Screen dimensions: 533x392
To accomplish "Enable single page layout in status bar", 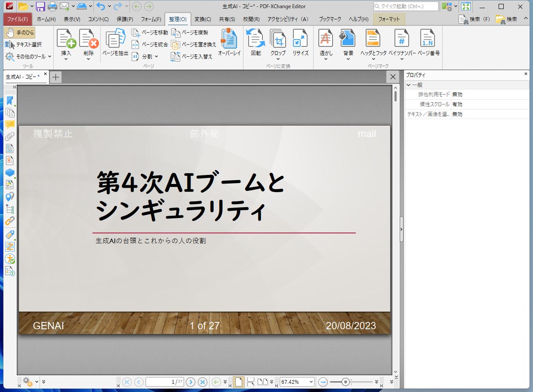I will click(239, 382).
